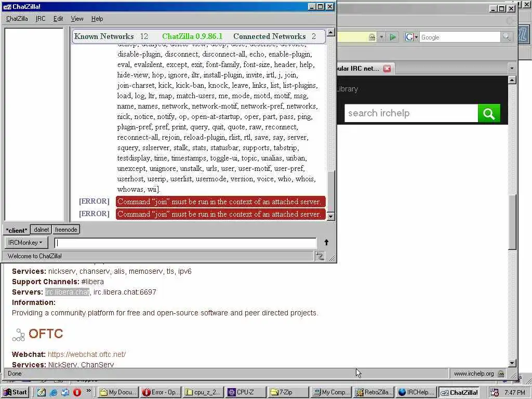Toggle multiline input with the up arrow
532x399 pixels.
[326, 242]
